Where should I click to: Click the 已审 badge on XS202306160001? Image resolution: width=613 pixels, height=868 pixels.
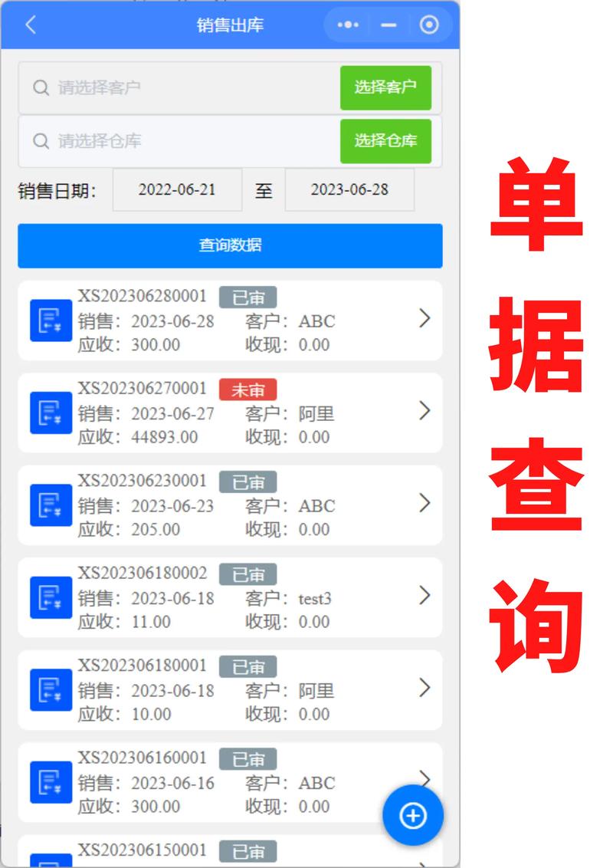coord(247,759)
